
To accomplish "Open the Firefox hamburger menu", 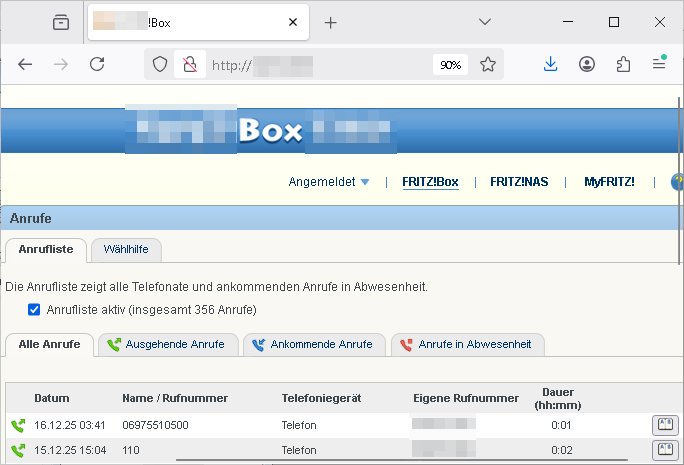I will click(x=659, y=64).
